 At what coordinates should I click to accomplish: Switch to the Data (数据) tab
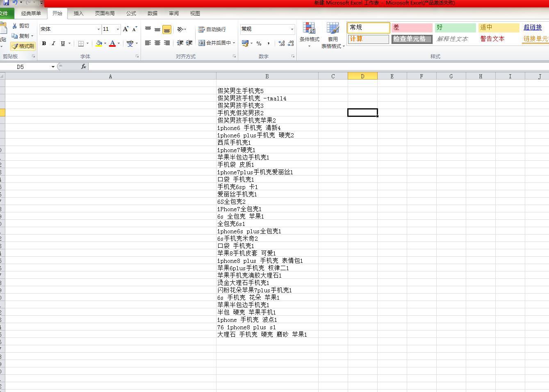coord(153,14)
